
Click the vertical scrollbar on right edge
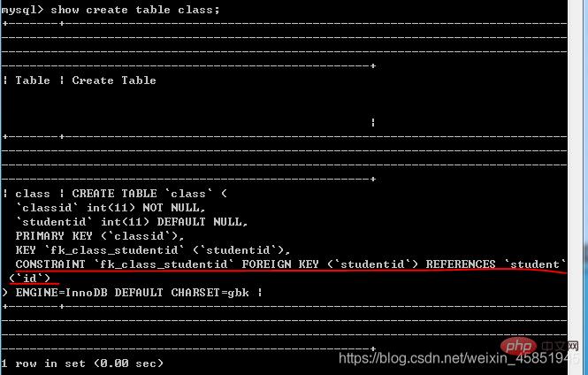point(577,187)
